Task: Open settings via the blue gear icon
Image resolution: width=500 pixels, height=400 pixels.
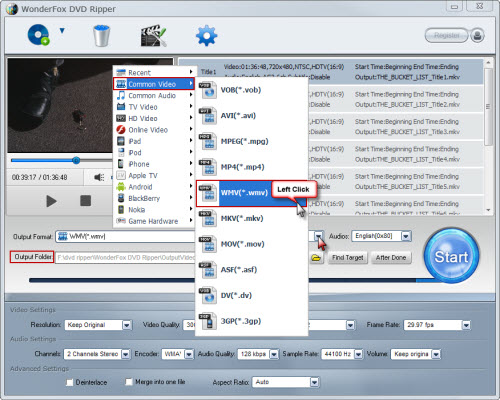Action: [x=206, y=35]
